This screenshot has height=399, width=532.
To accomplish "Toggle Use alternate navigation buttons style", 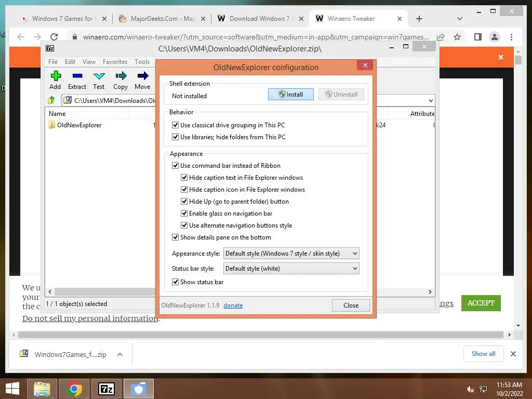I will tap(184, 225).
